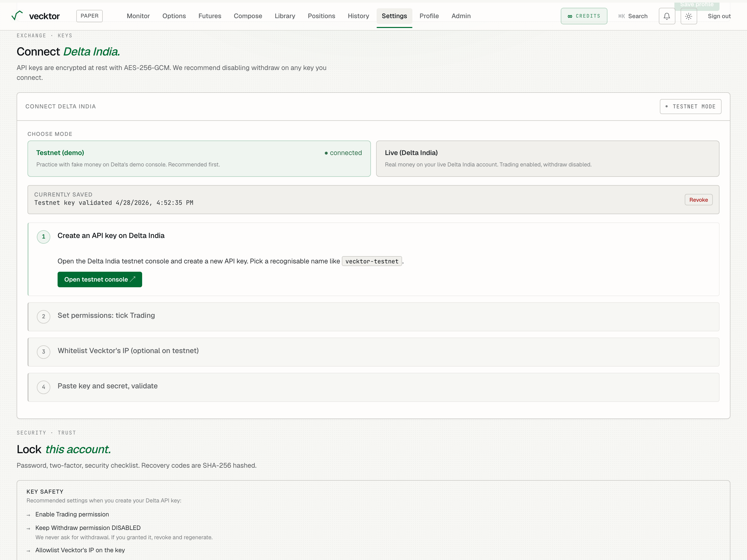Click the Credits button
The width and height of the screenshot is (747, 560).
tap(584, 16)
